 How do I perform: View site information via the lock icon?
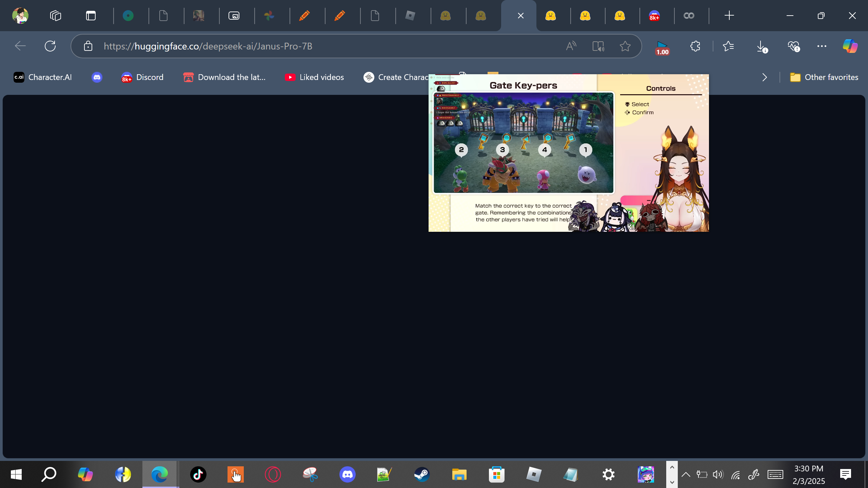pos(88,46)
